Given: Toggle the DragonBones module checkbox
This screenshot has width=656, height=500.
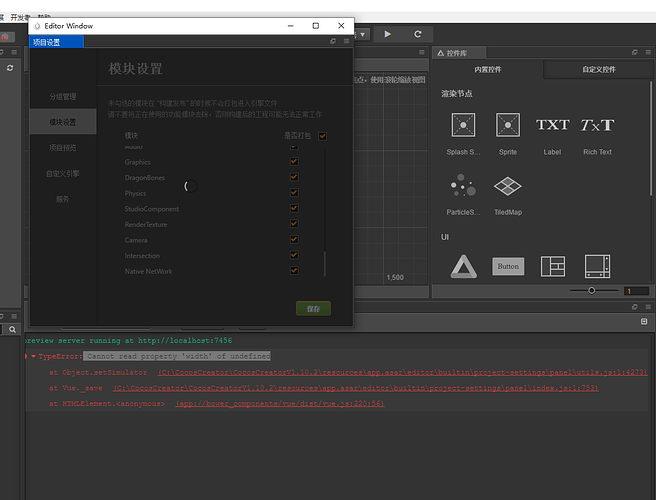Looking at the screenshot, I should (294, 177).
